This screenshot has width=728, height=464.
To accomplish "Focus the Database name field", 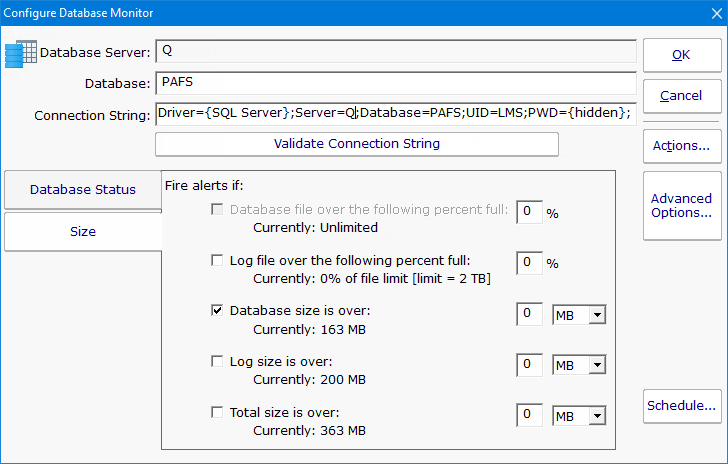I will [x=395, y=83].
